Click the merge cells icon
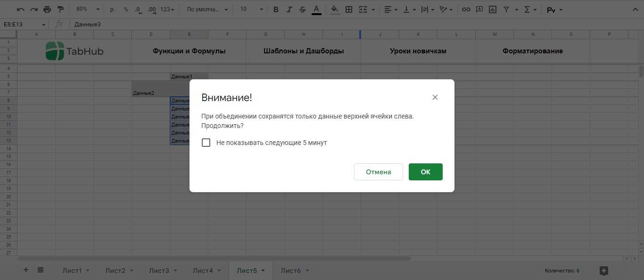 point(363,9)
